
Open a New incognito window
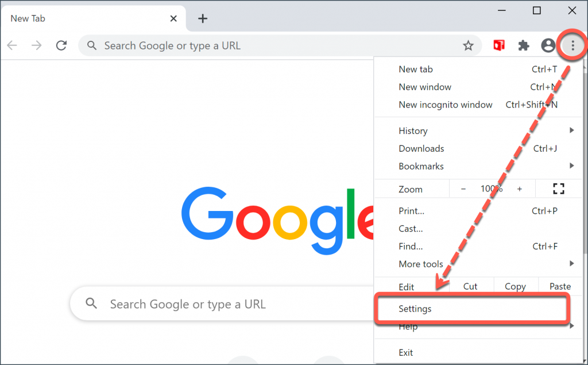pos(446,105)
